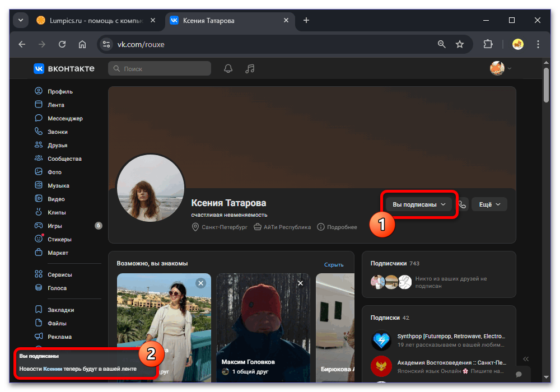The image size is (560, 392).
Task: Open Академия Востоковедения community
Action: [x=438, y=367]
